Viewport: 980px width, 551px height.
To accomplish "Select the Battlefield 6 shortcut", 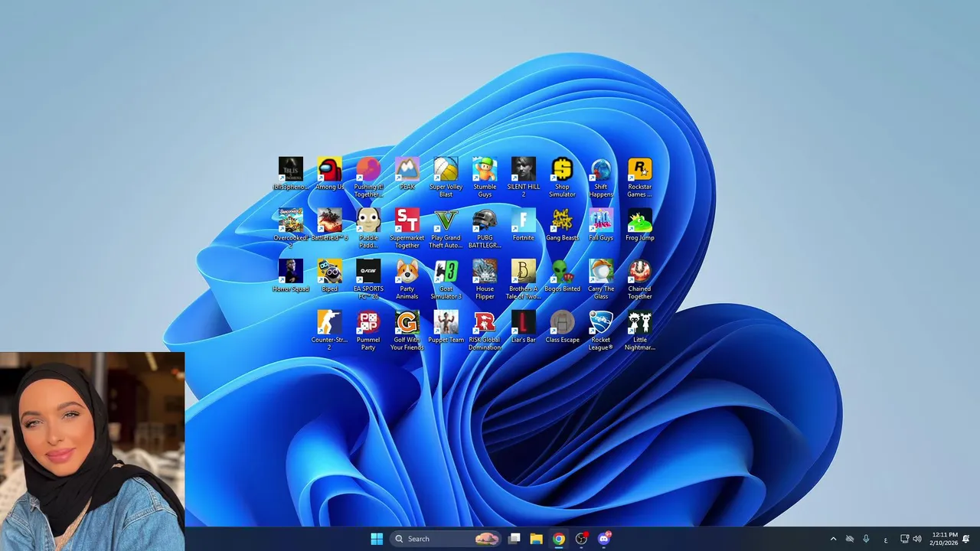I will point(329,225).
